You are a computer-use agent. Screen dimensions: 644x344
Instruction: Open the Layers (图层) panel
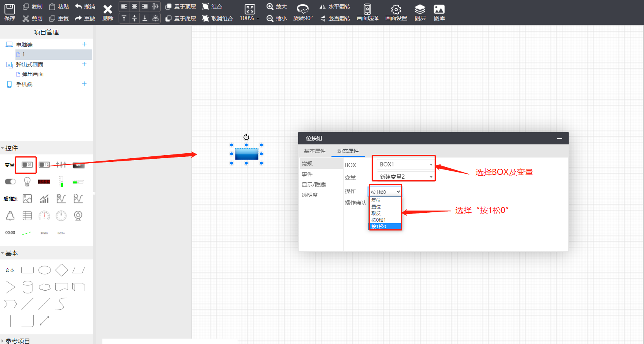(420, 12)
